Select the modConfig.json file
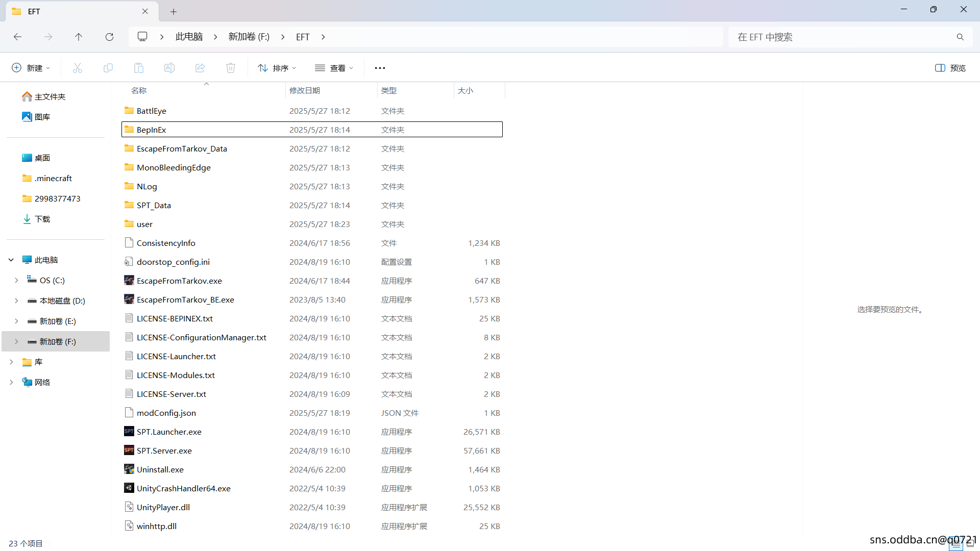Image resolution: width=980 pixels, height=551 pixels. (x=312, y=413)
